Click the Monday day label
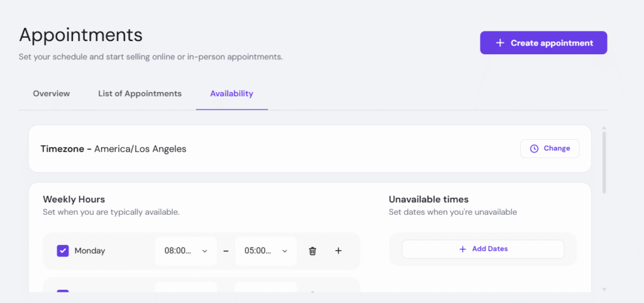Viewport: 644px width, 303px height. tap(90, 251)
